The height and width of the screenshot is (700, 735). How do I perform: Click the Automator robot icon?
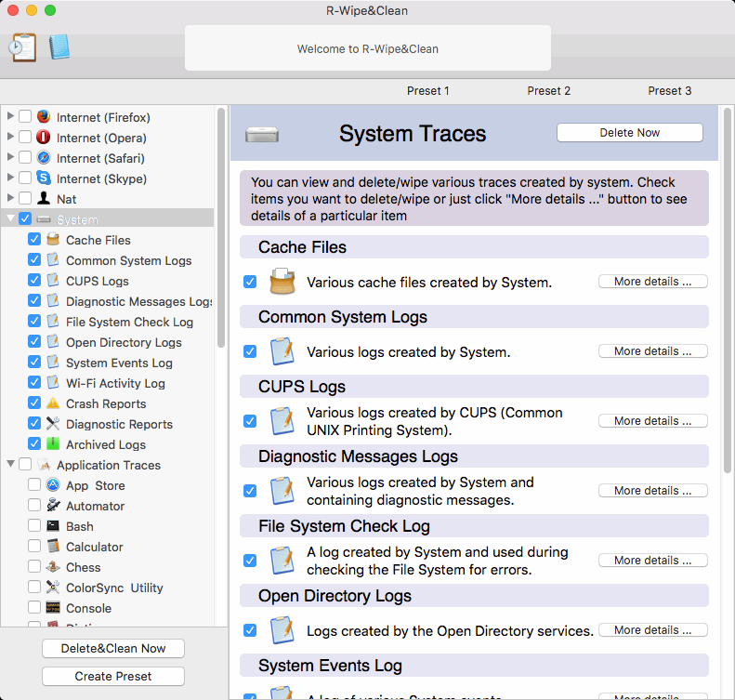pos(53,505)
